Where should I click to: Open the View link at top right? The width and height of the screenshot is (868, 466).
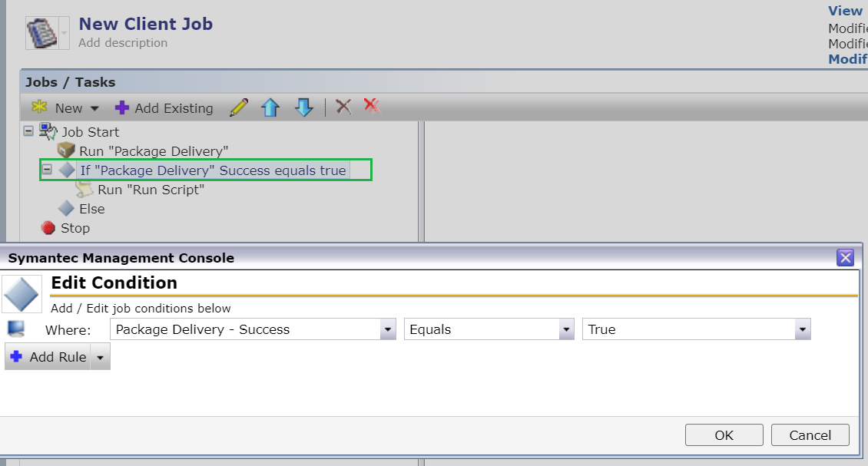click(x=845, y=11)
